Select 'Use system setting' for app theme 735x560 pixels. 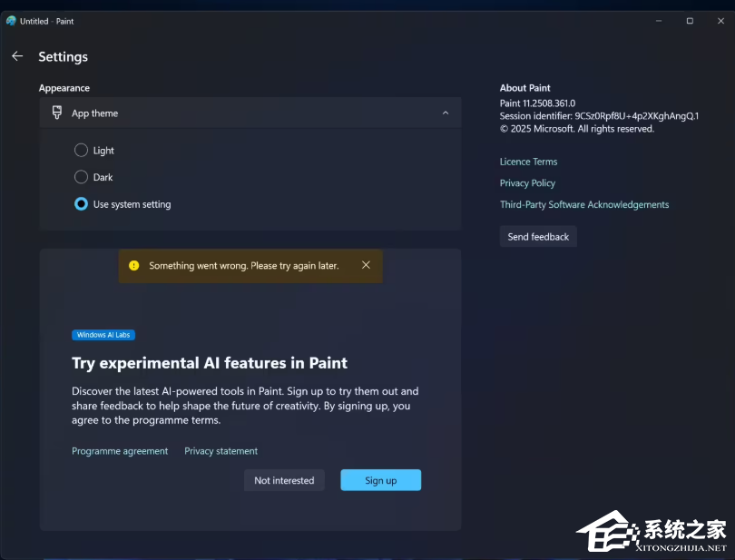81,204
